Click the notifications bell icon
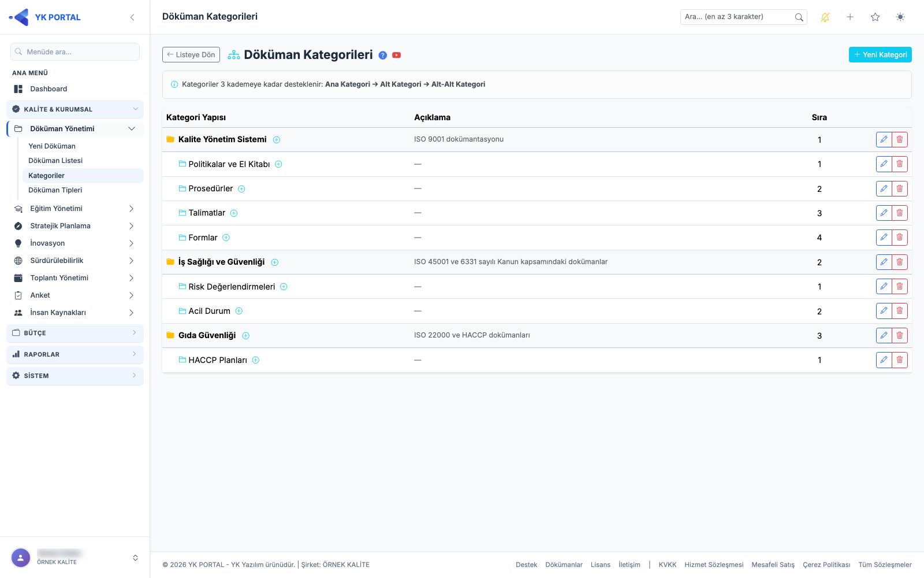 825,17
